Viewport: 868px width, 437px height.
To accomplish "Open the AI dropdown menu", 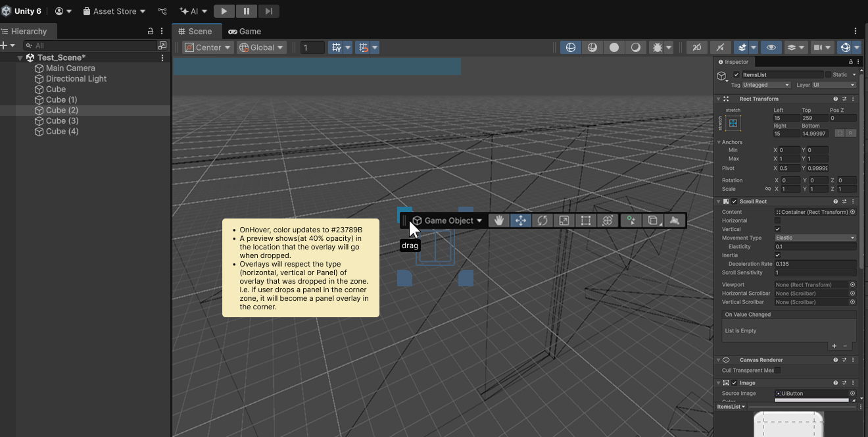I will click(x=193, y=11).
